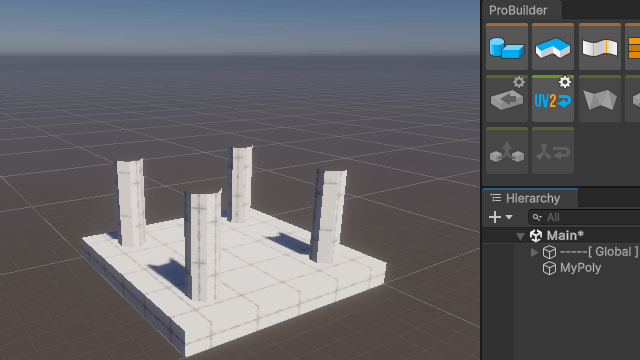Open the Smoothing editor icon
The width and height of the screenshot is (640, 360).
click(x=600, y=47)
